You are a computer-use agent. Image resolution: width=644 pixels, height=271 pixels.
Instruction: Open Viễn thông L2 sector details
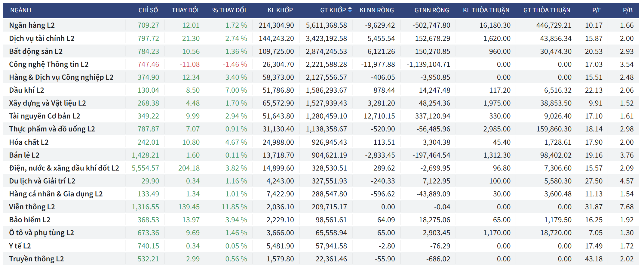point(32,207)
